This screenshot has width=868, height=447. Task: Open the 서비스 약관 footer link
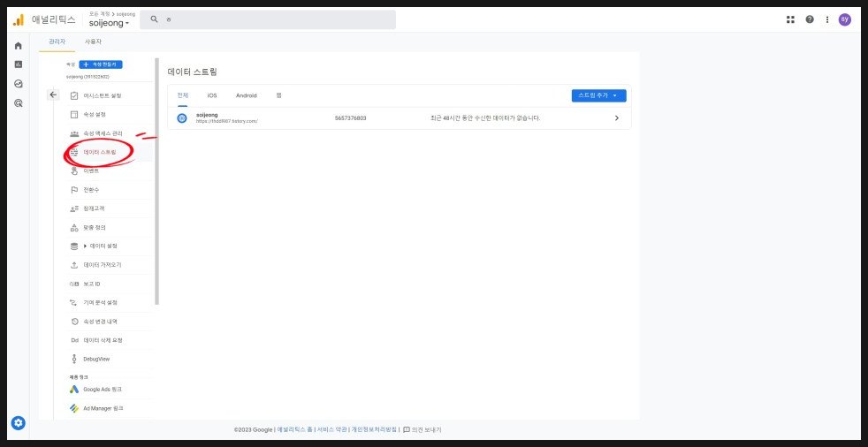click(x=331, y=429)
